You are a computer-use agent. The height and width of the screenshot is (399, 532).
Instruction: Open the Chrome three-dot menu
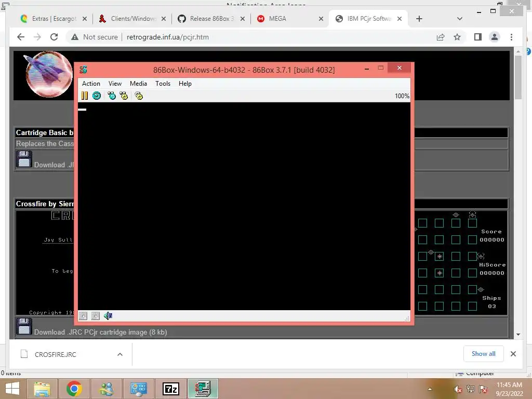tap(511, 37)
